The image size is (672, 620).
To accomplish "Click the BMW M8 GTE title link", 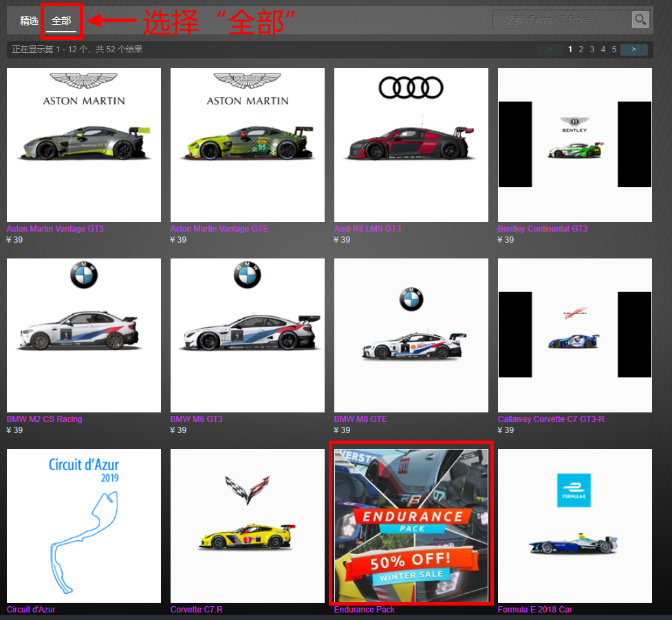I will (361, 419).
